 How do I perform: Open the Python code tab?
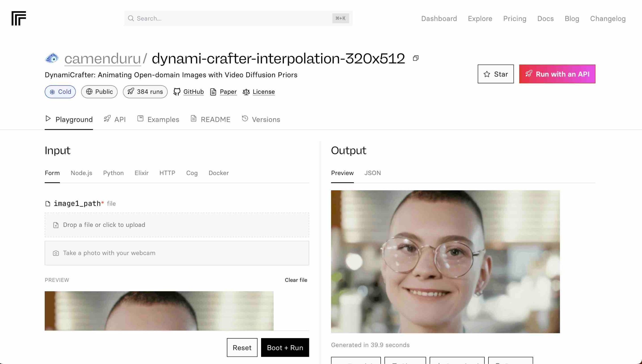tap(113, 173)
